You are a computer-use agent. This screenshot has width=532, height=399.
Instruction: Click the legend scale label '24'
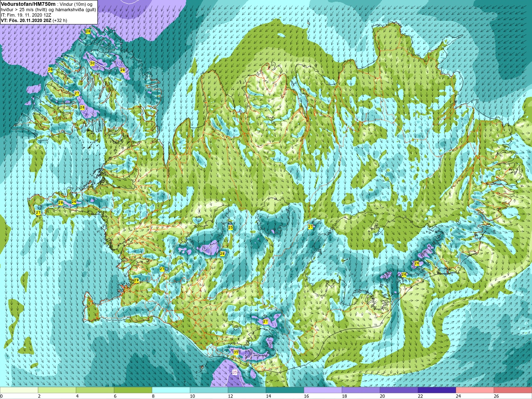point(458,396)
